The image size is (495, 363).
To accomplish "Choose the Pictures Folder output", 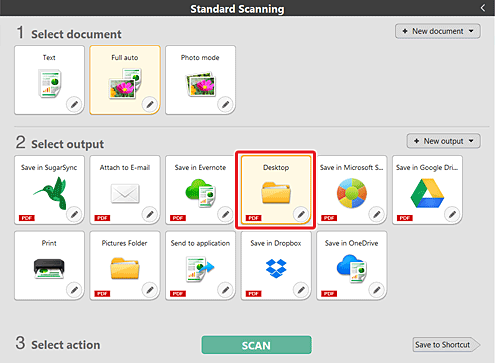I will (x=125, y=266).
